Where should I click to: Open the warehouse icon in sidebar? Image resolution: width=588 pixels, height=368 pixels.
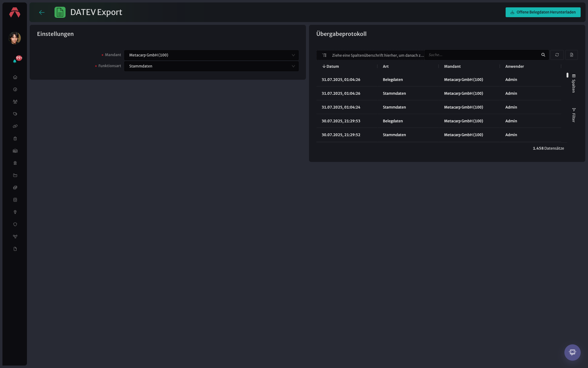tap(15, 151)
